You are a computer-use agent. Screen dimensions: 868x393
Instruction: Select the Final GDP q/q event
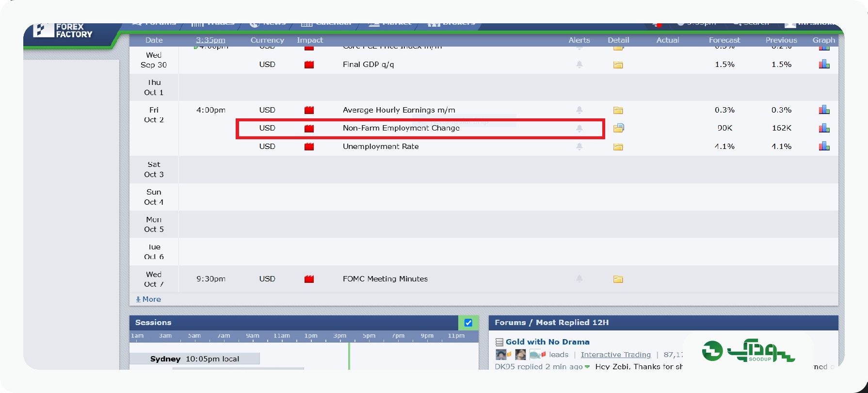click(368, 65)
